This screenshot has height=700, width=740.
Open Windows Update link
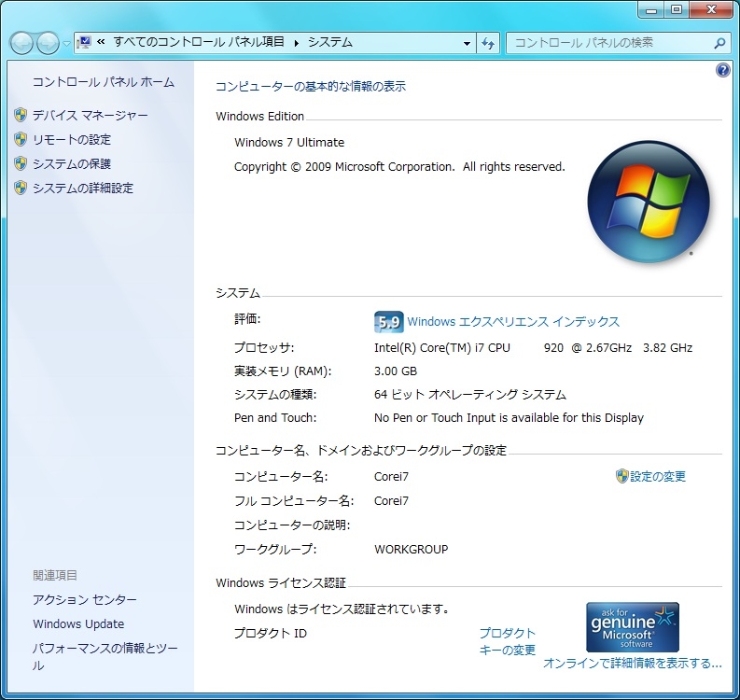pyautogui.click(x=78, y=624)
